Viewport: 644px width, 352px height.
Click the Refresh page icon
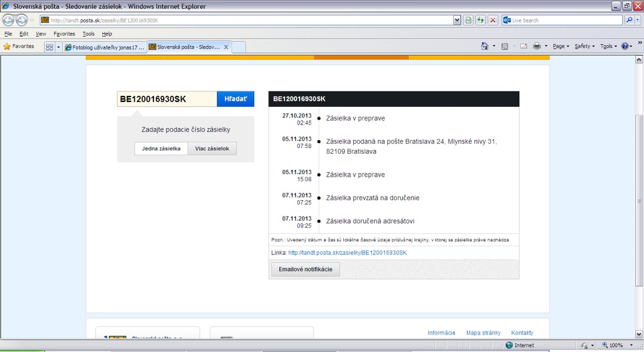click(x=481, y=21)
